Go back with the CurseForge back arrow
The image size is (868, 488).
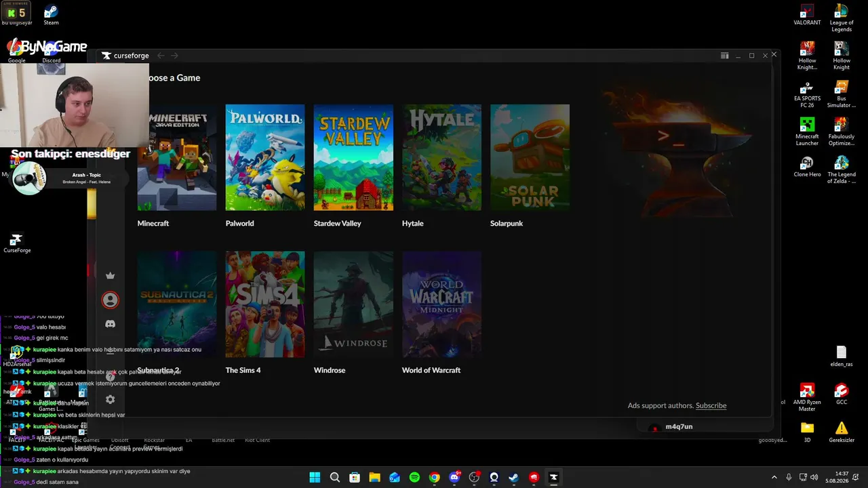[x=161, y=56]
